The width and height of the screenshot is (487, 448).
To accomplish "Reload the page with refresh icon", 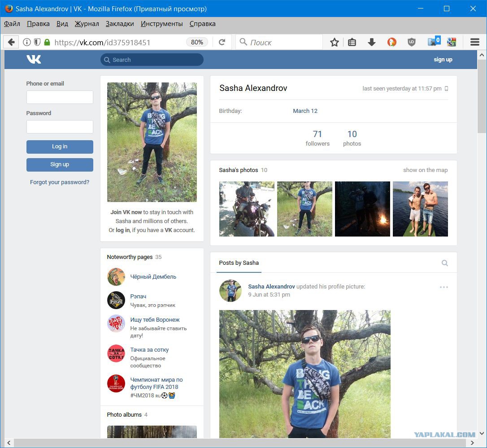I will [x=222, y=42].
